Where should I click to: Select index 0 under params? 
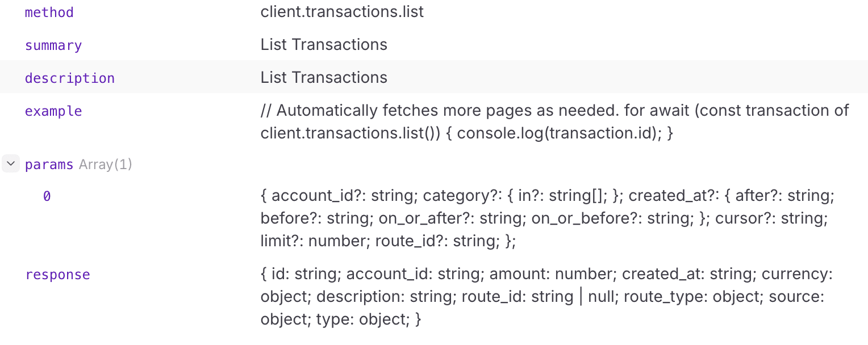[x=47, y=196]
